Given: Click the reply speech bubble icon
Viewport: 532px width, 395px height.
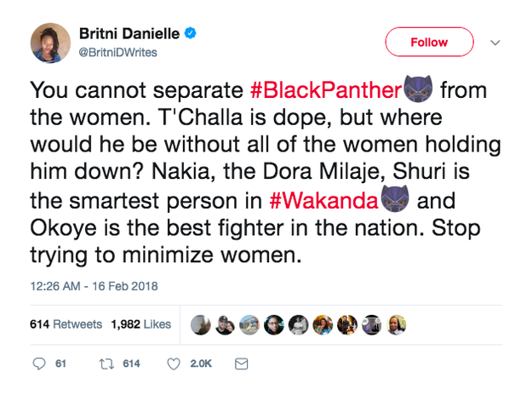Looking at the screenshot, I should [x=38, y=364].
